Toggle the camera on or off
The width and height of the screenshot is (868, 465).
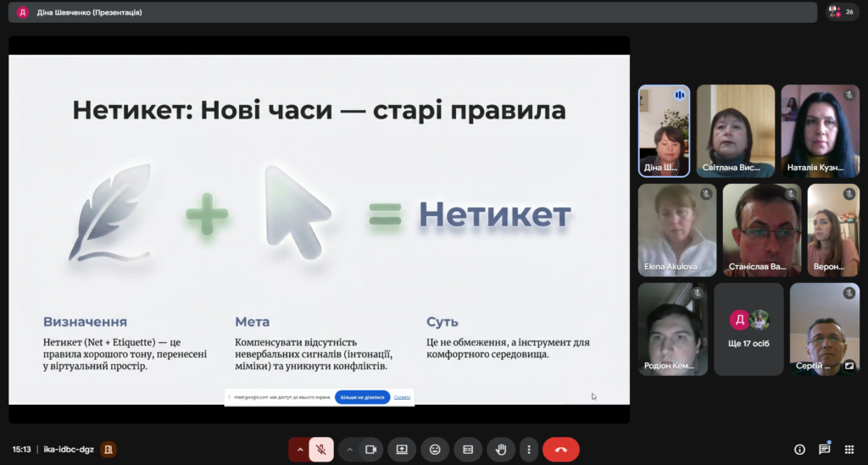[370, 449]
